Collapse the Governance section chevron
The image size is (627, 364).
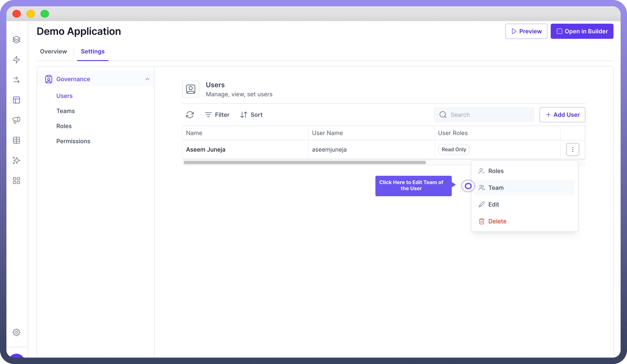coord(147,79)
